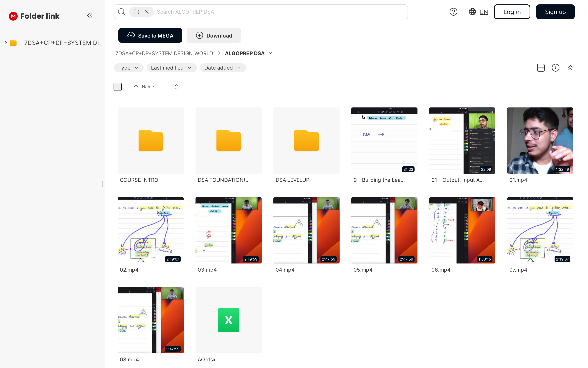This screenshot has height=368, width=588.
Task: Open the 06.mp4 video thumbnail
Action: pyautogui.click(x=462, y=230)
